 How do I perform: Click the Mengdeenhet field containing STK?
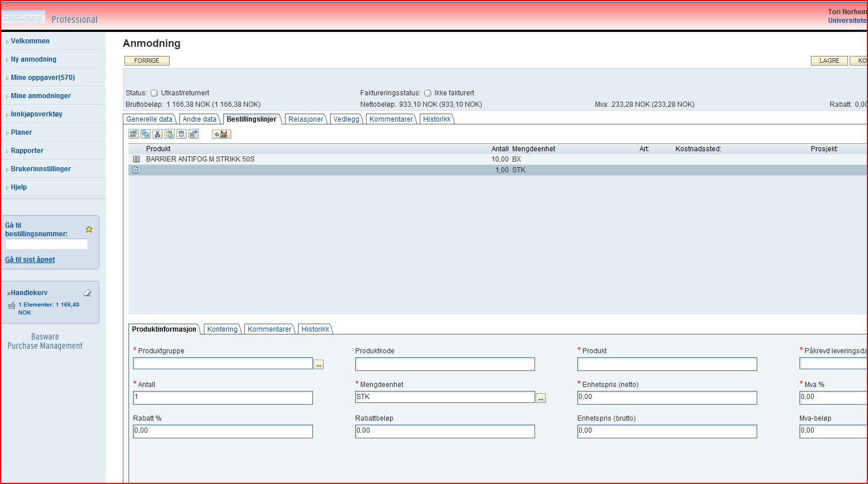(x=445, y=397)
